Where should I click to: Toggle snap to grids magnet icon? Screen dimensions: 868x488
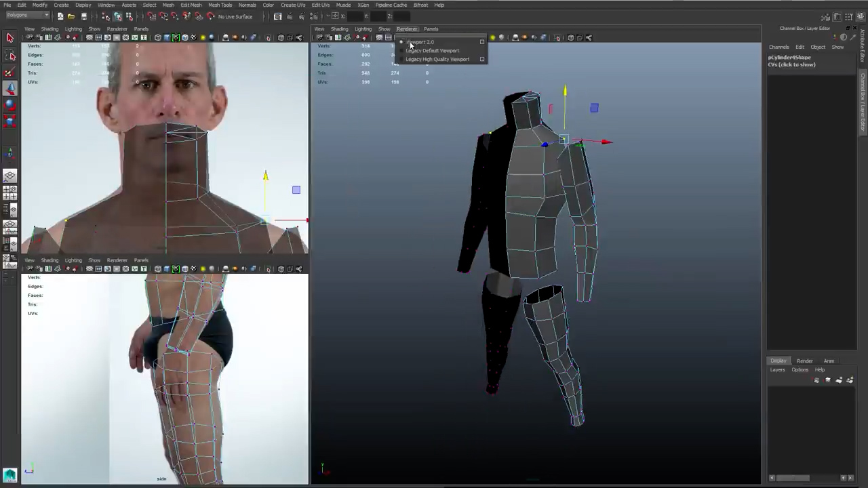click(151, 16)
